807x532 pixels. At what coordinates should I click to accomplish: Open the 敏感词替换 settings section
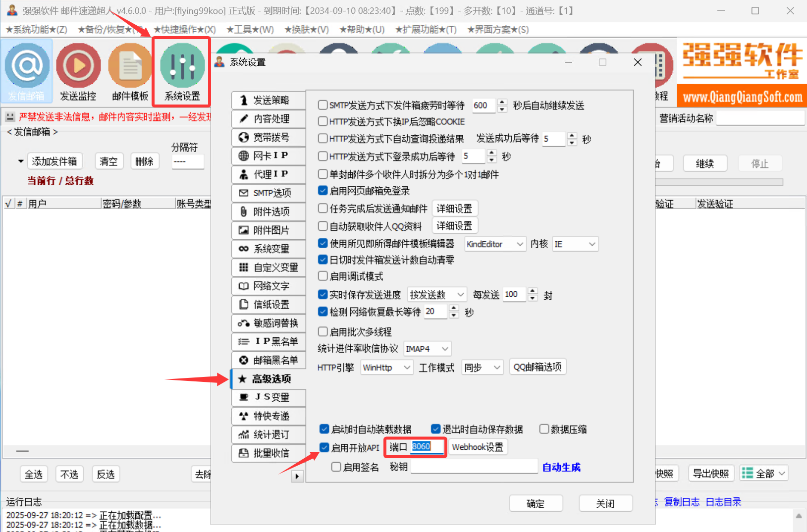pyautogui.click(x=269, y=323)
